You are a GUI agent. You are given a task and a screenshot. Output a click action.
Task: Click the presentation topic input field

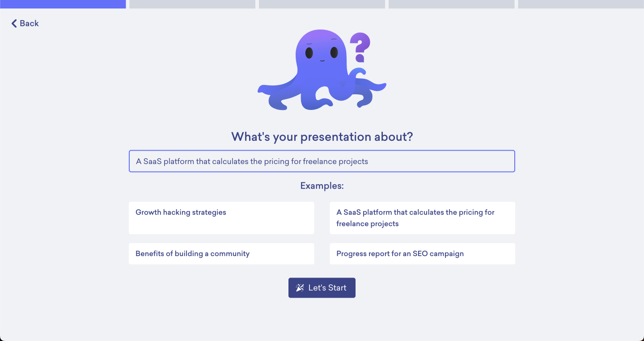tap(322, 161)
